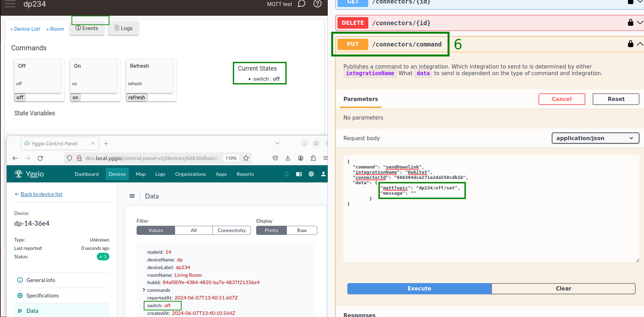The image size is (644, 317).
Task: Click the lock icon on DELETE /connectors/{id}
Action: (630, 22)
